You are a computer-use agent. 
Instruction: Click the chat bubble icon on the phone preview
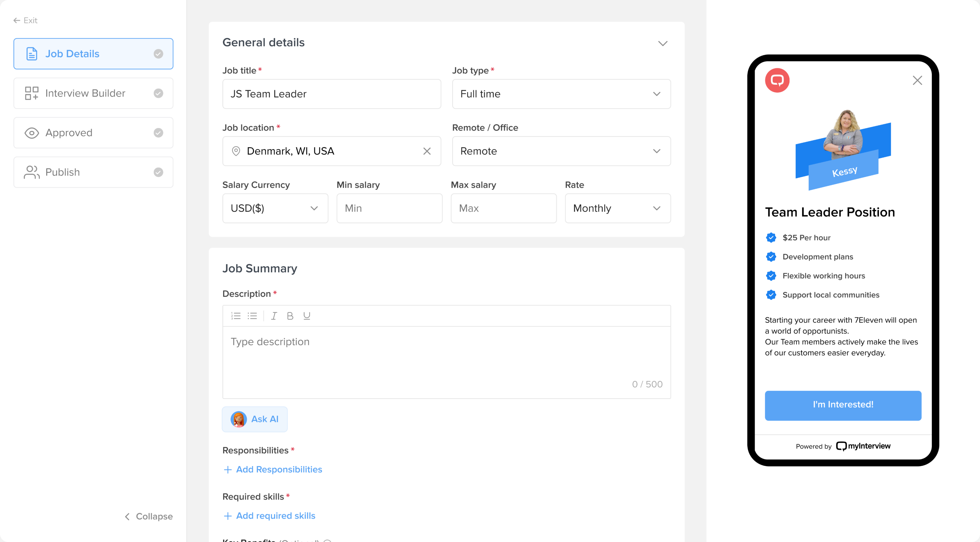coord(777,80)
